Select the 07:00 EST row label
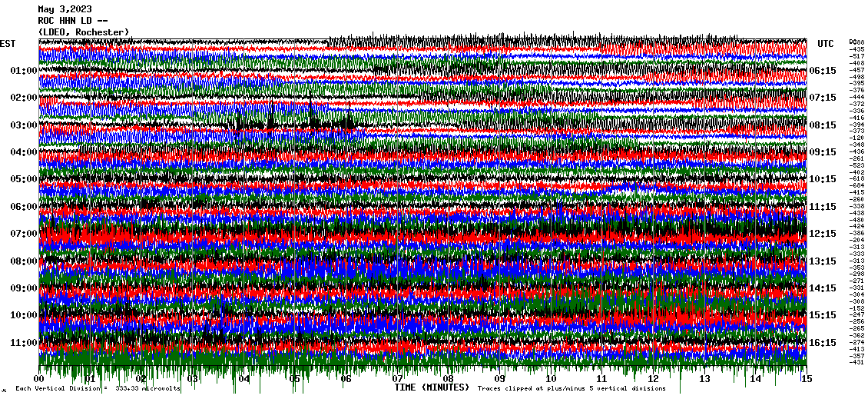 25,234
